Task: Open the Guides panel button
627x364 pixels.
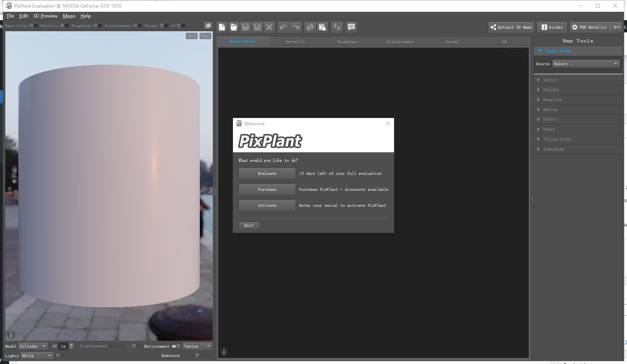Action: [552, 27]
